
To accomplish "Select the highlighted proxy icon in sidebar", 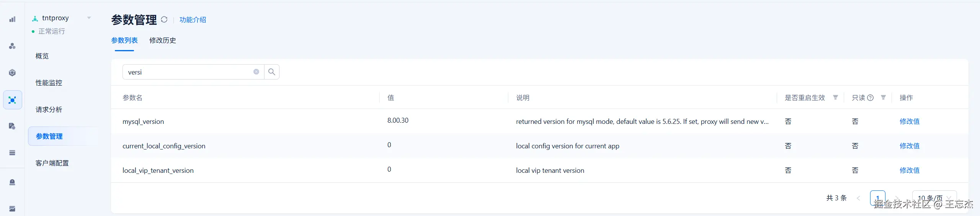I will (12, 100).
